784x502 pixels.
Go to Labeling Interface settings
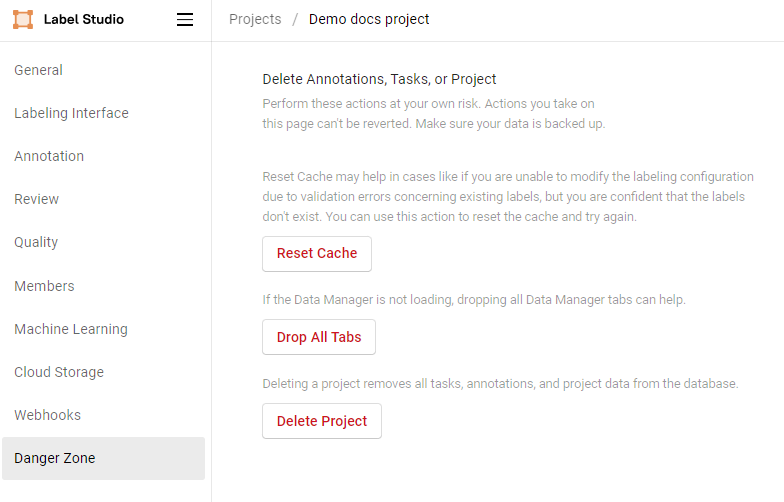(x=71, y=113)
